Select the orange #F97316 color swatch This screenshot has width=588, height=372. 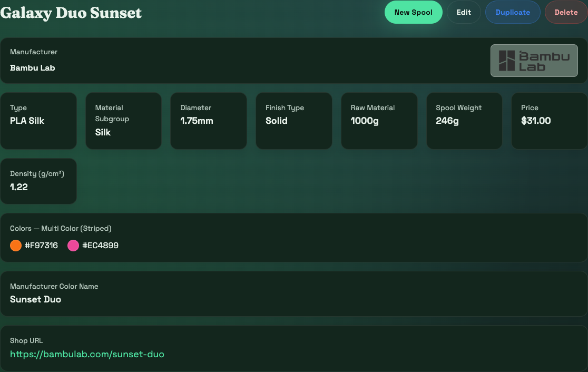click(x=16, y=246)
